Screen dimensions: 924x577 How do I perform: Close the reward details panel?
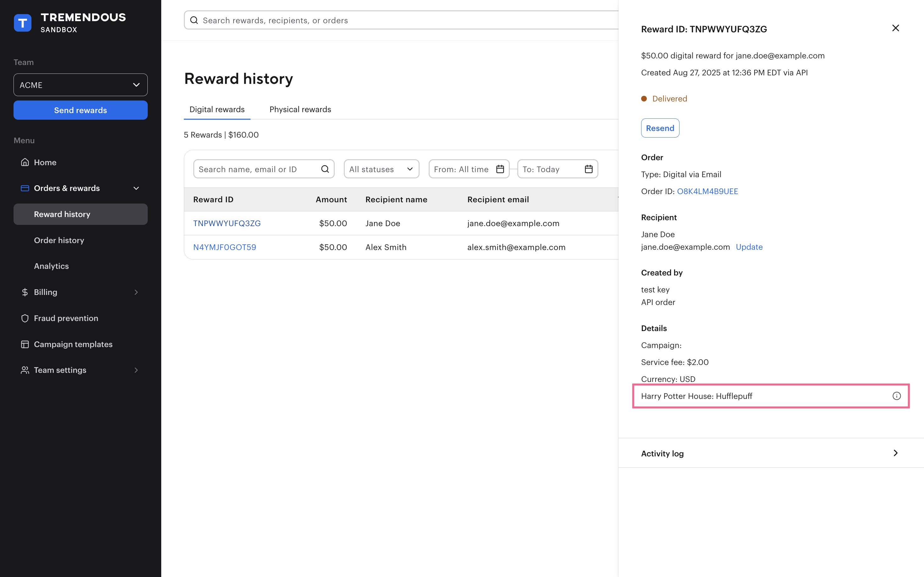[x=895, y=28]
